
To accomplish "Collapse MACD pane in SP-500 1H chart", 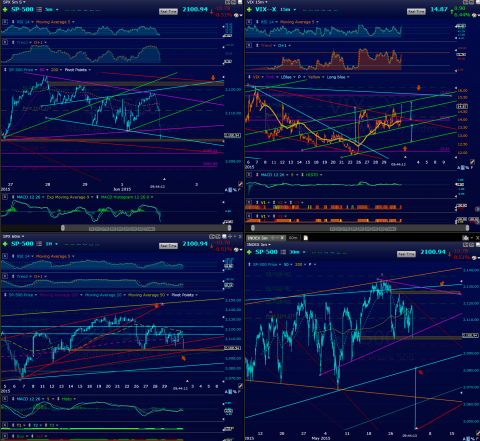I will [x=5, y=399].
